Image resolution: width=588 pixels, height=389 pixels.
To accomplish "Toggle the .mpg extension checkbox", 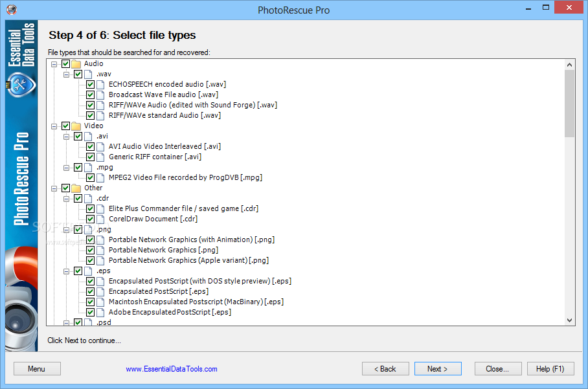I will pos(78,168).
